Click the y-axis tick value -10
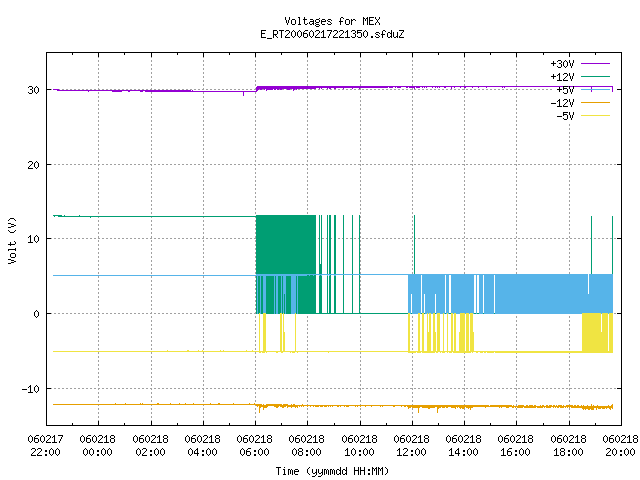The image size is (640, 480). (31, 389)
